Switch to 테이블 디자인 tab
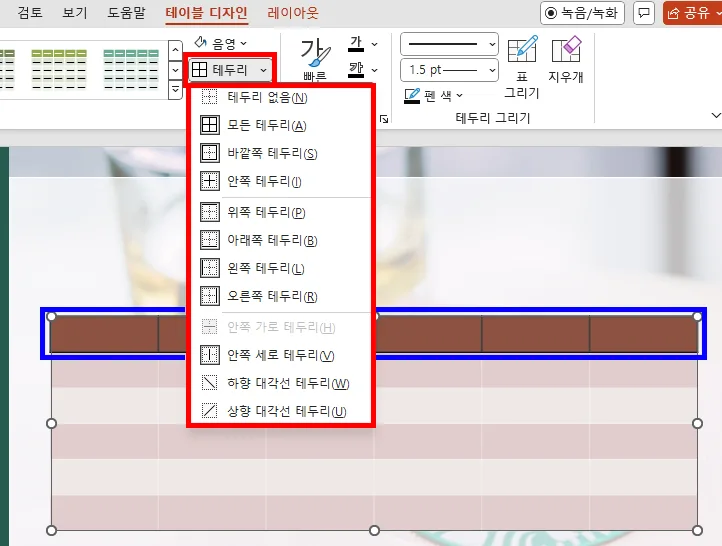Viewport: 722px width, 546px height. pyautogui.click(x=206, y=13)
